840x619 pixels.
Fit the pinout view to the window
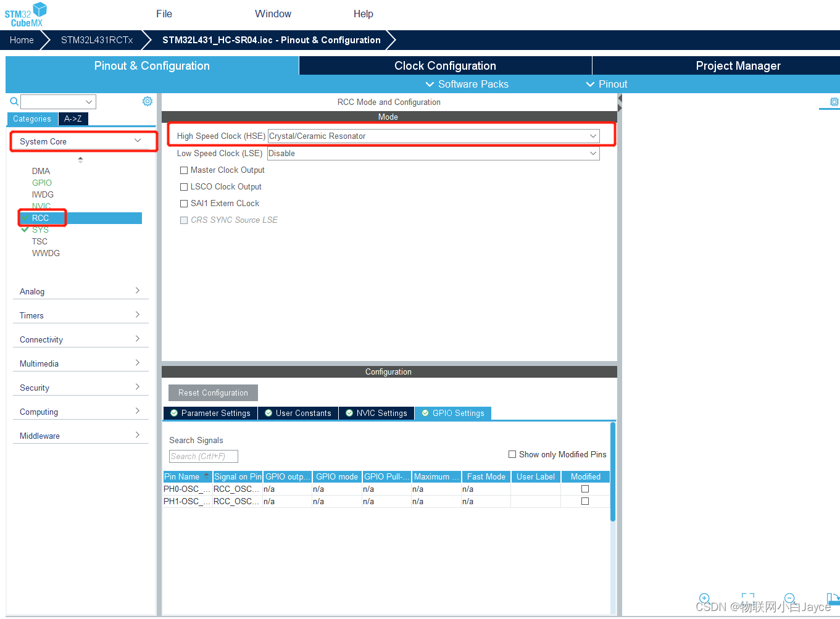point(748,598)
